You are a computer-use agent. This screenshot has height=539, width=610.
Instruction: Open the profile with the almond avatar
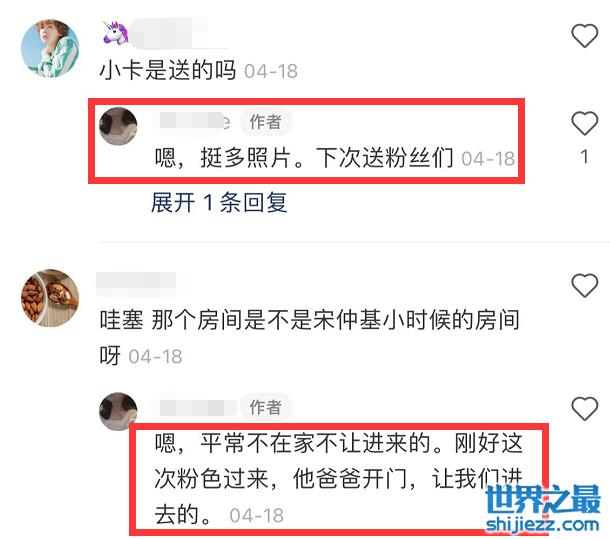(x=50, y=298)
